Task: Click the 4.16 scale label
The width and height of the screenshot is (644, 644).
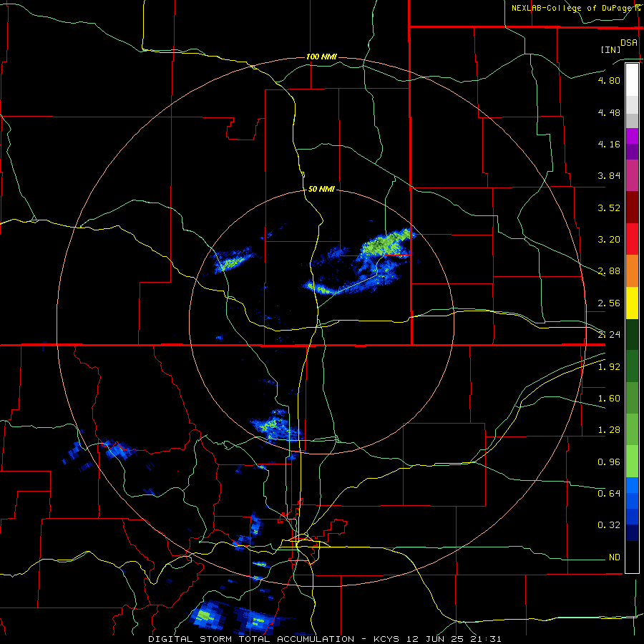Action: (609, 144)
